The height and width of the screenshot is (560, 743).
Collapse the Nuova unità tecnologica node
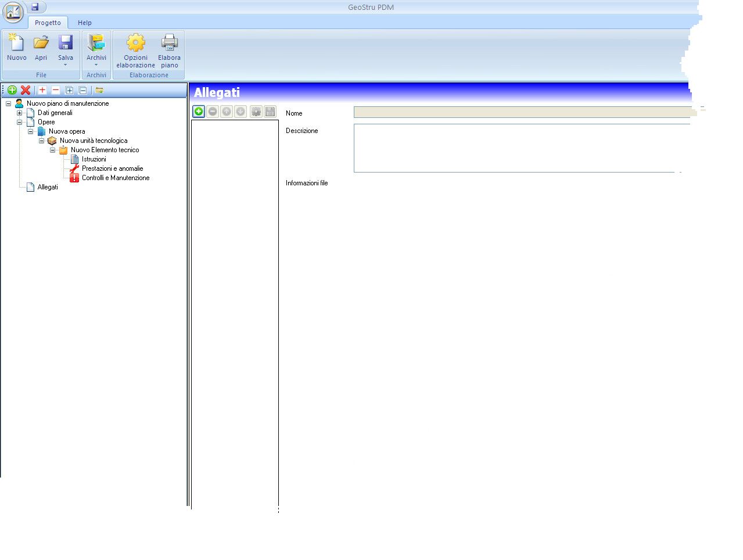point(41,141)
